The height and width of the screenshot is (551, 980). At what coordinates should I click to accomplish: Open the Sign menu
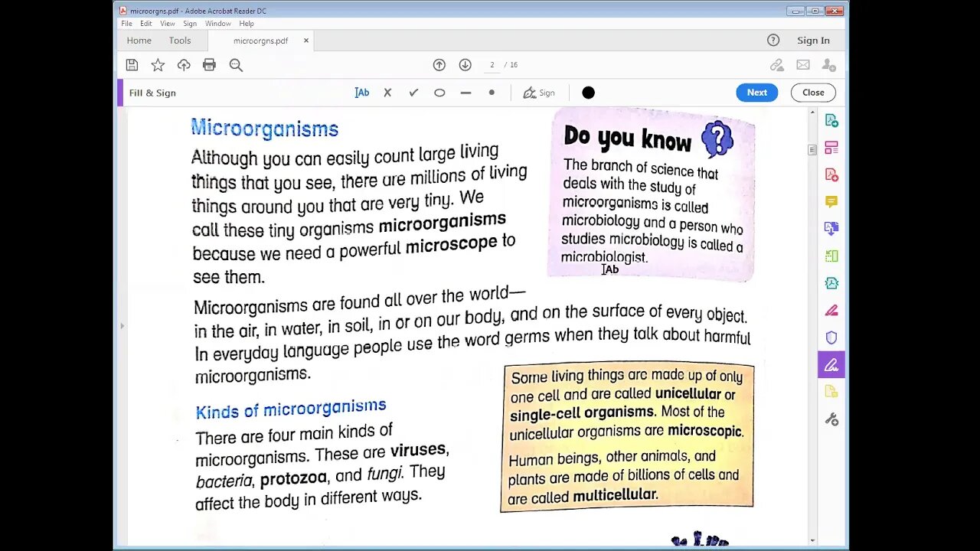tap(190, 24)
